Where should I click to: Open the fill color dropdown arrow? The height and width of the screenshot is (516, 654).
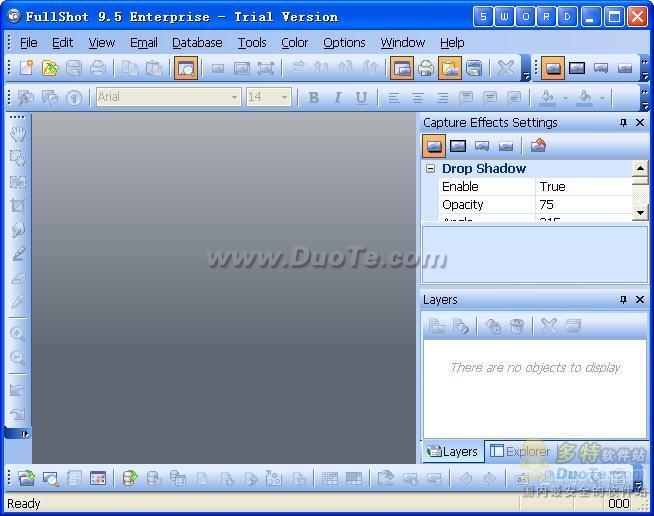[565, 98]
